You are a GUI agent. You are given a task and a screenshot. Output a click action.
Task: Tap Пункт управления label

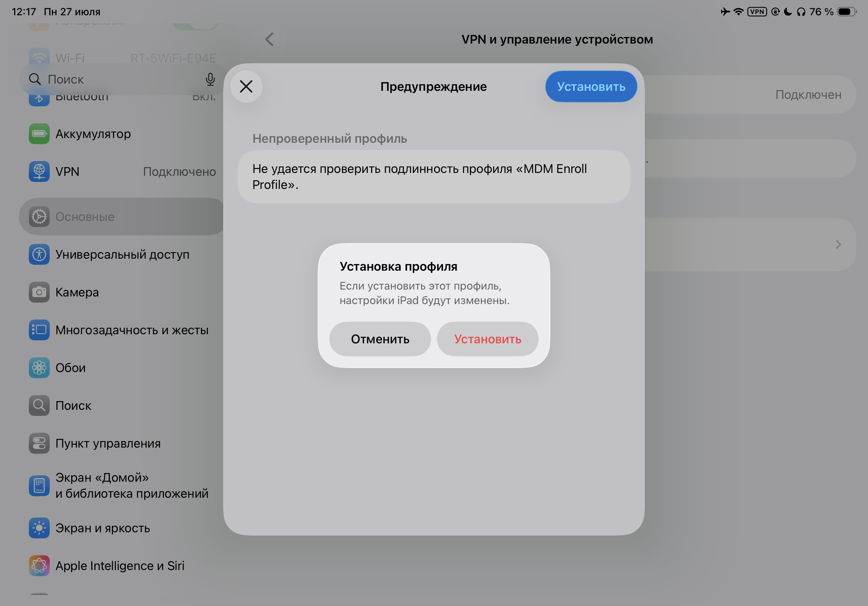tap(108, 444)
